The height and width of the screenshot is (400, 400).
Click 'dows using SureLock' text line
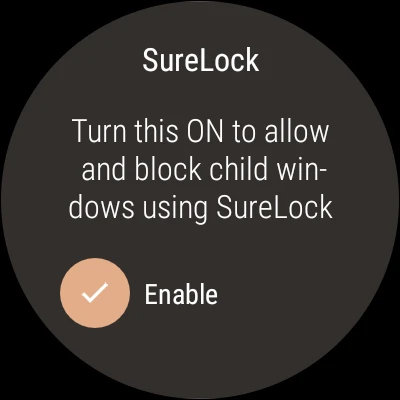click(x=201, y=207)
